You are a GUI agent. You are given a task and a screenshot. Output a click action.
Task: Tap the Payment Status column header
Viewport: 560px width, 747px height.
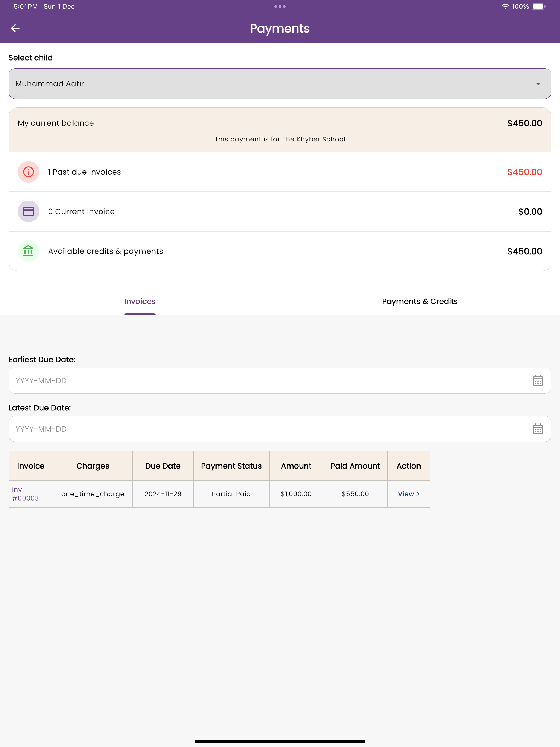(231, 466)
